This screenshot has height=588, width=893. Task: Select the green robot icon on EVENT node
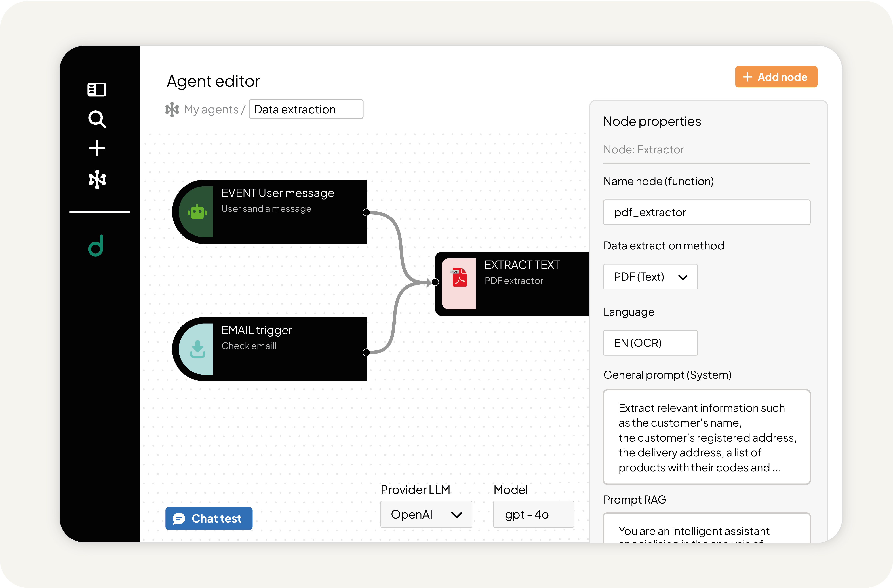[197, 212]
